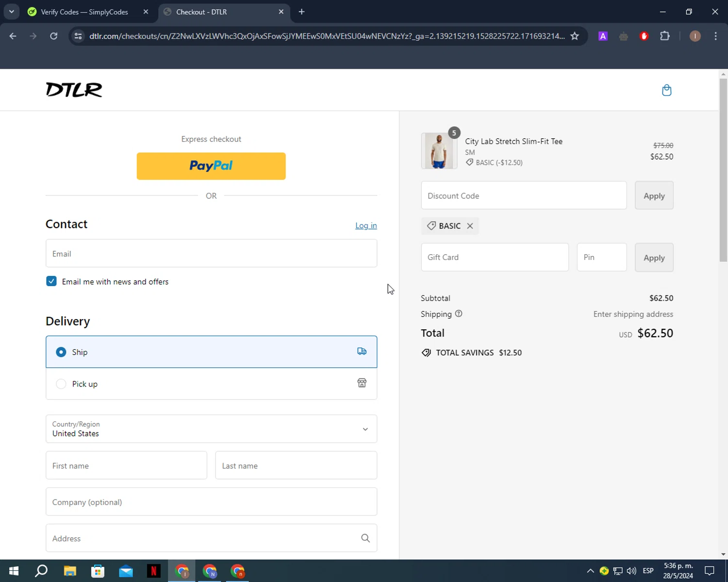Click the page vertical scrollbar
The height and width of the screenshot is (582, 728).
(x=723, y=170)
